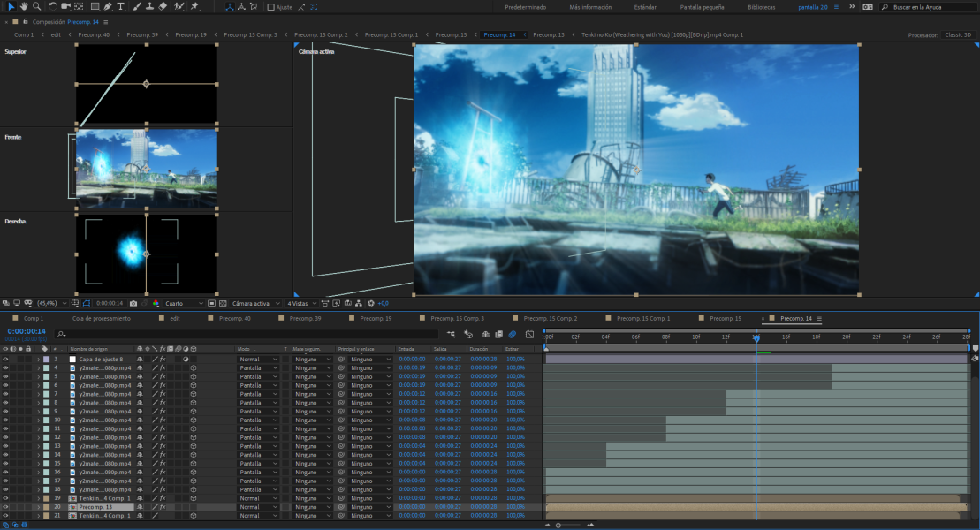Image resolution: width=980 pixels, height=530 pixels.
Task: Select Predeterminado workspace
Action: click(525, 7)
